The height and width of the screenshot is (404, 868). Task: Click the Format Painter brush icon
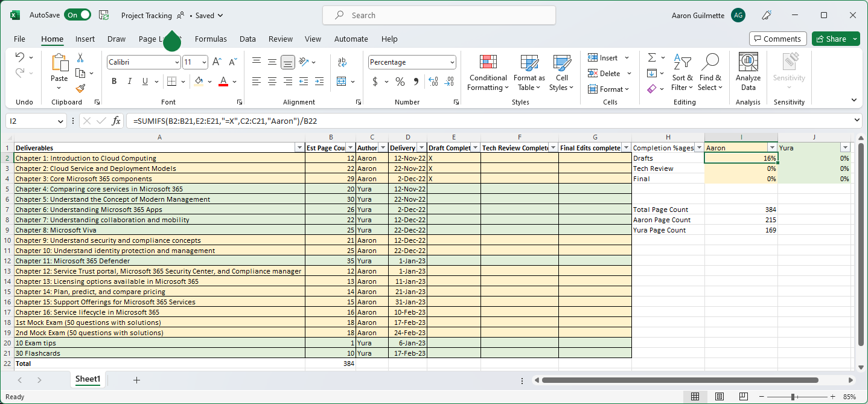coord(80,88)
